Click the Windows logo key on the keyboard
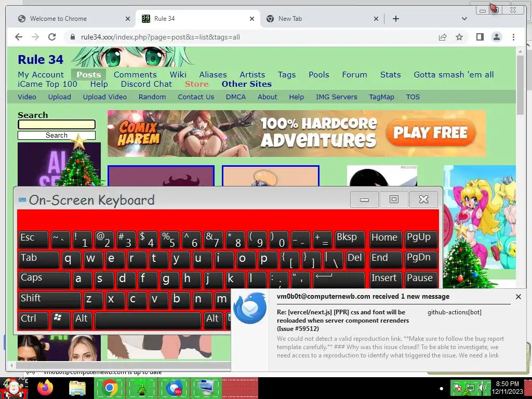Screen dimensions: 532x399 [61, 321]
